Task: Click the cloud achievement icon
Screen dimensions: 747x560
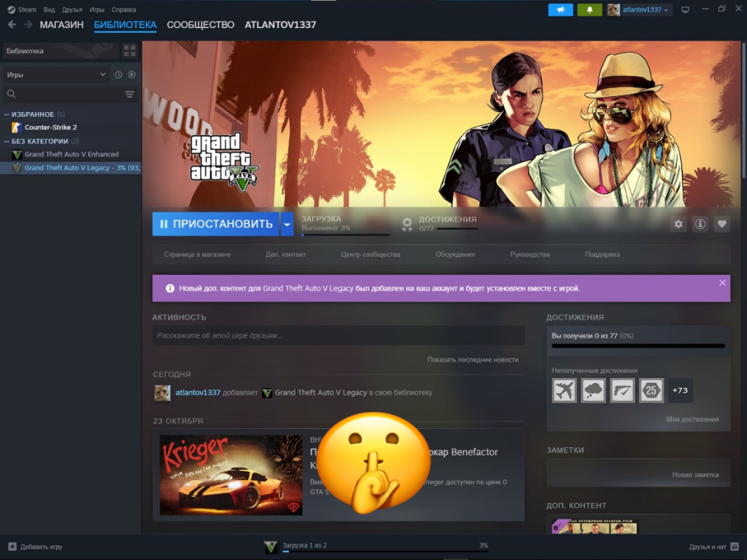Action: click(593, 390)
